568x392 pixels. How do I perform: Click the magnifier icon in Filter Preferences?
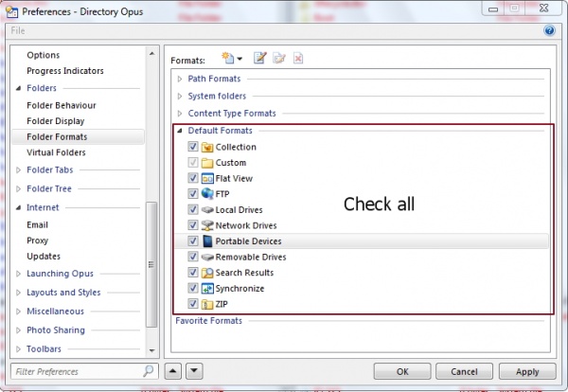(x=148, y=371)
